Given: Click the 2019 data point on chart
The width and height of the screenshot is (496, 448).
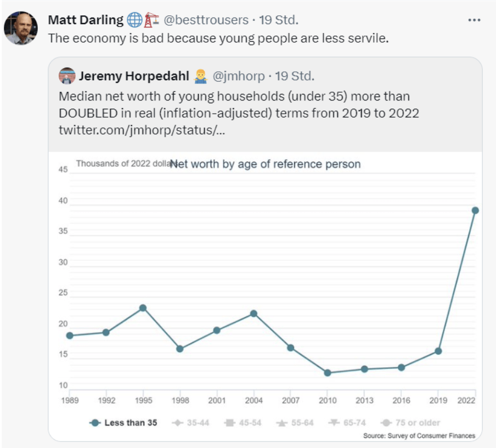Looking at the screenshot, I should click(438, 351).
